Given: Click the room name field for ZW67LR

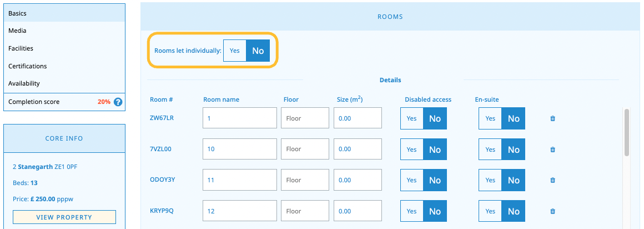Looking at the screenshot, I should click(240, 118).
